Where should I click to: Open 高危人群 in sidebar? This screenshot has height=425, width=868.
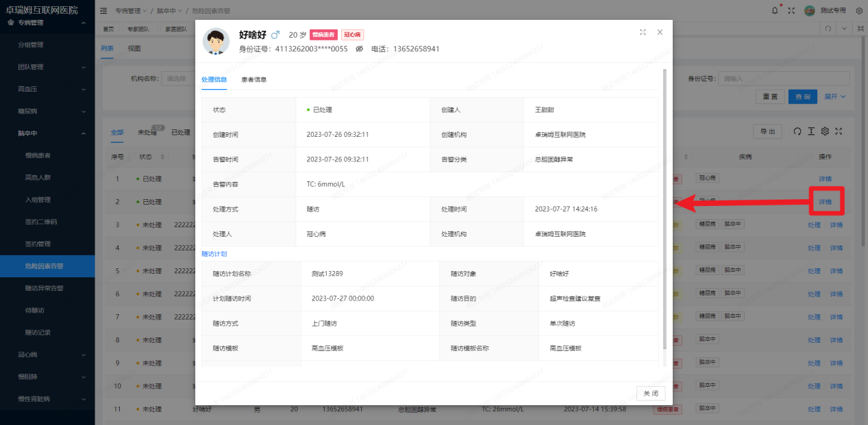(47, 177)
